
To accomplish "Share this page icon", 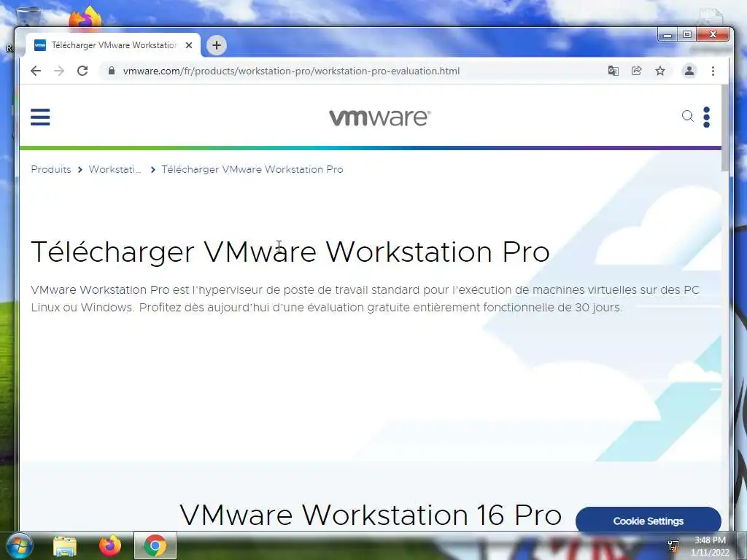I will point(636,71).
